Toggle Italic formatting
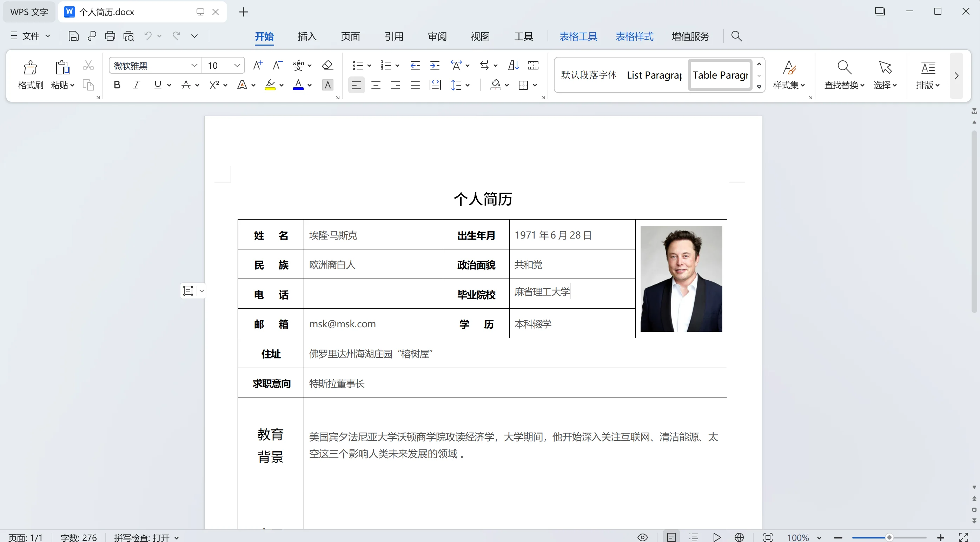The image size is (980, 542). point(137,85)
